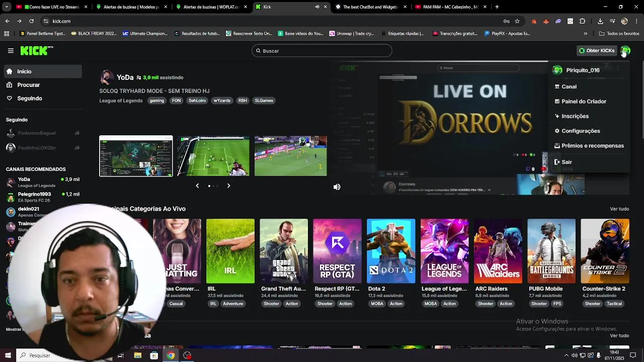Open Todos os favoritos folder
The width and height of the screenshot is (644, 362).
(x=619, y=34)
